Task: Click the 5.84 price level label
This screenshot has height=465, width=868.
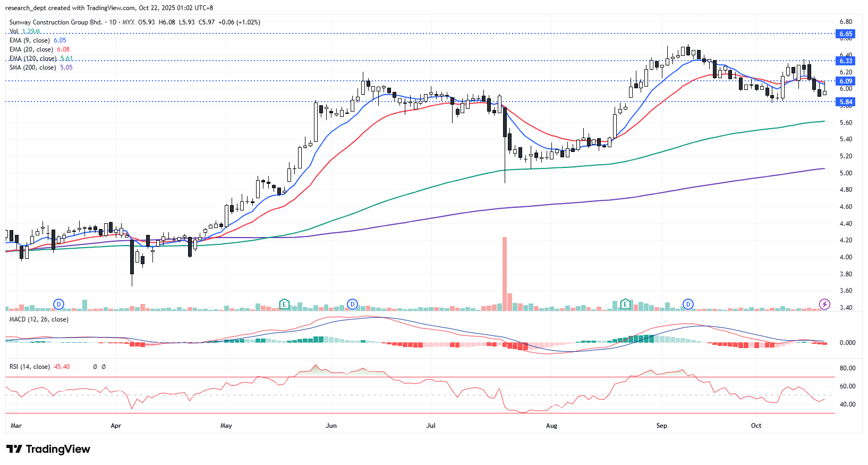Action: point(846,102)
